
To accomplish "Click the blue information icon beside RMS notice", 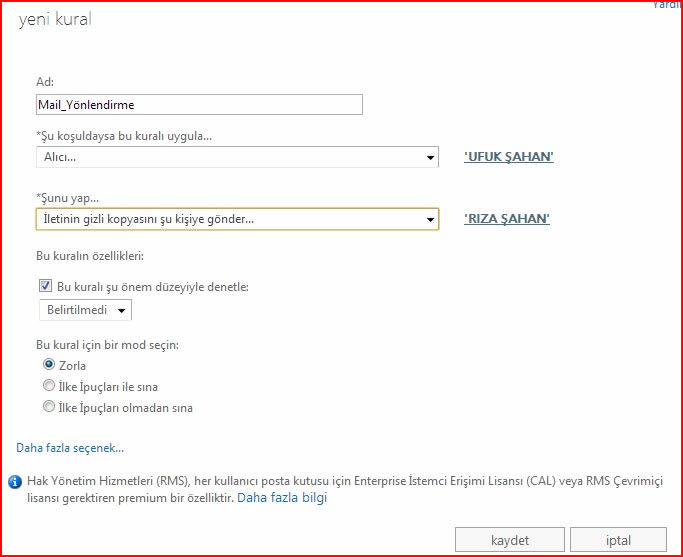I will (x=15, y=482).
